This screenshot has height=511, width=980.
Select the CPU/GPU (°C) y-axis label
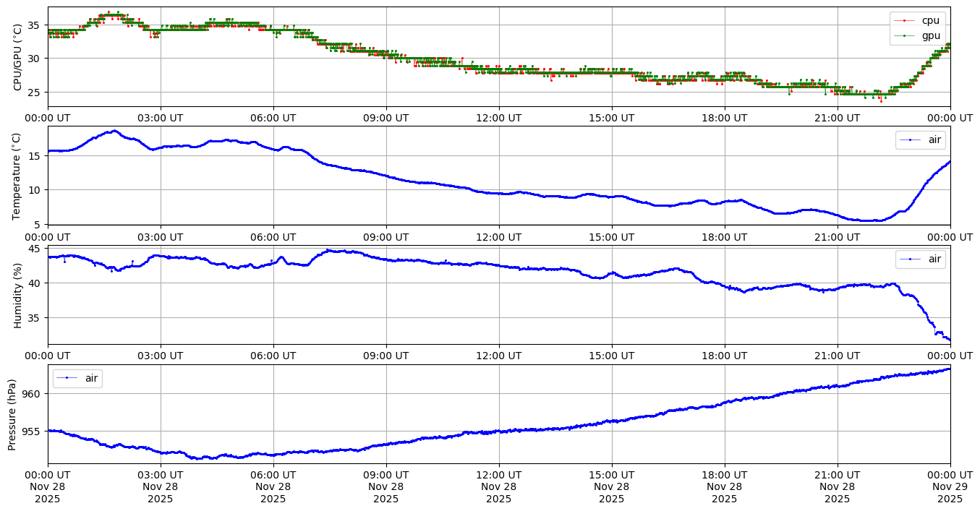tap(17, 58)
